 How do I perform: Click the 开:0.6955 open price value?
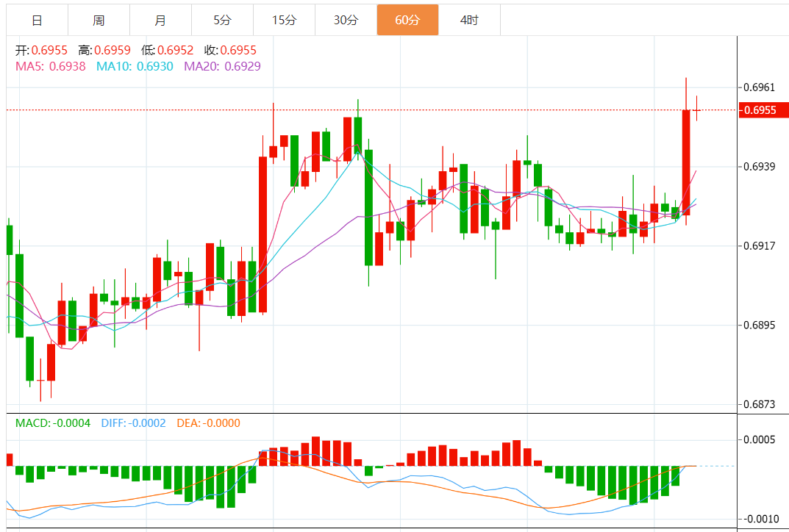pos(41,50)
